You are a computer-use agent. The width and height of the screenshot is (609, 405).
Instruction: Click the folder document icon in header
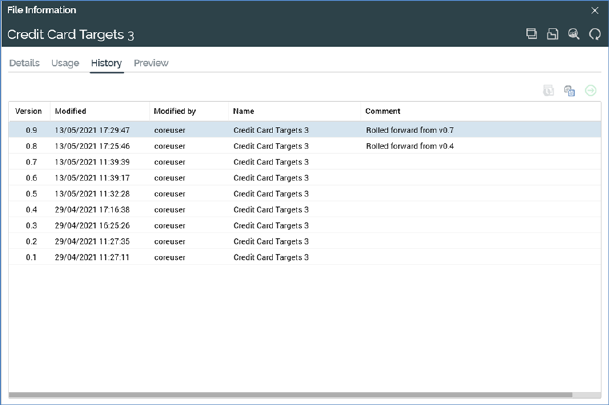pos(552,34)
